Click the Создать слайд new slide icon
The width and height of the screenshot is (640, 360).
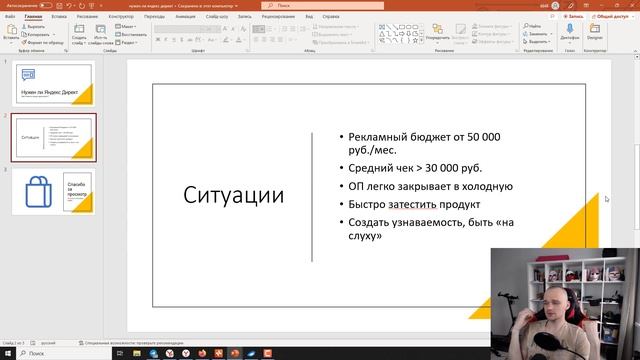coord(79,29)
